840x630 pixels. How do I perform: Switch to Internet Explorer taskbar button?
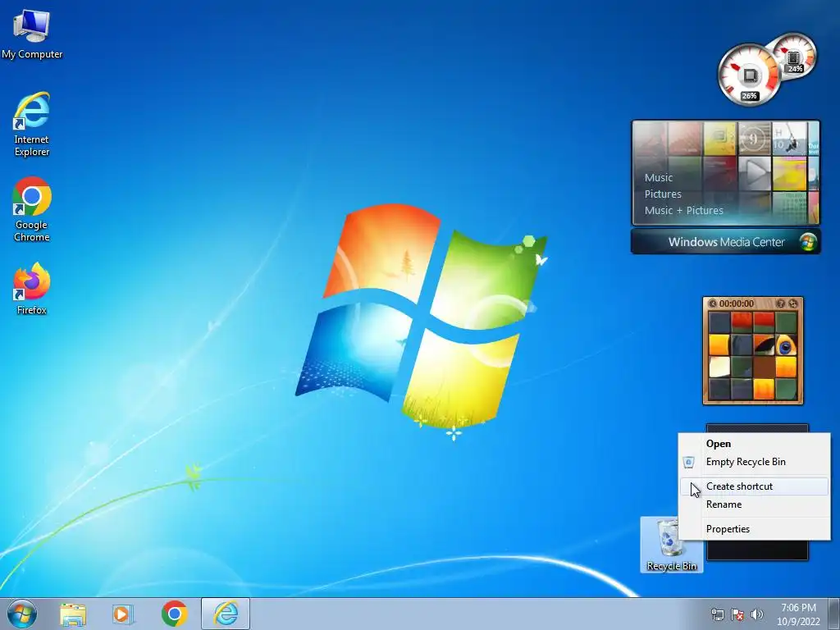(226, 614)
